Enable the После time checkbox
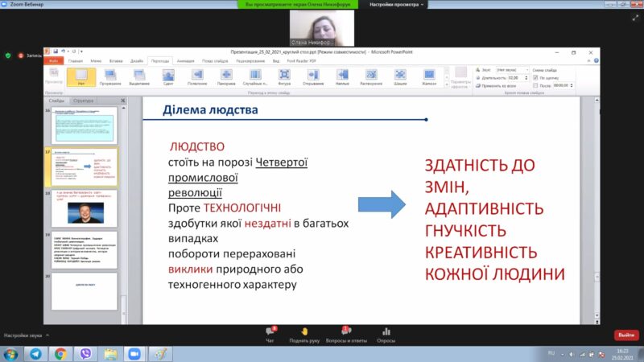644x362 pixels. (x=533, y=84)
